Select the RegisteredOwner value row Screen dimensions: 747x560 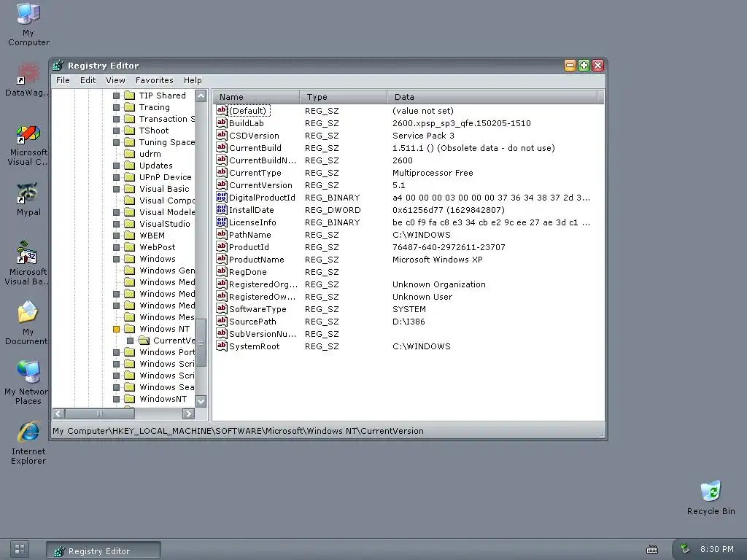(x=409, y=296)
